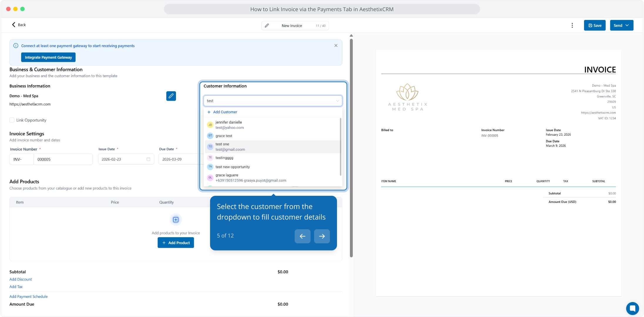The height and width of the screenshot is (317, 644).
Task: Click the blue plus icon above Add products text
Action: (x=176, y=220)
